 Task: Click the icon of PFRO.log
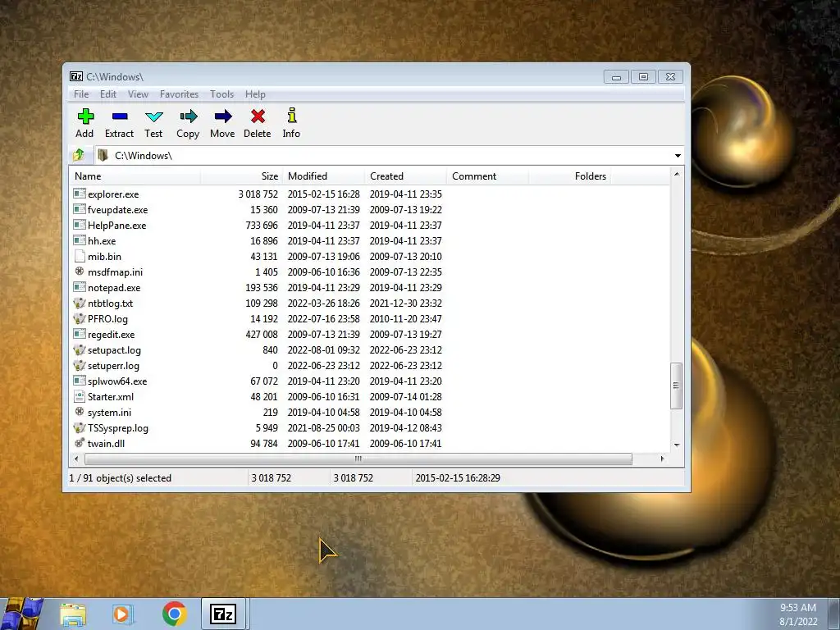[x=80, y=318]
